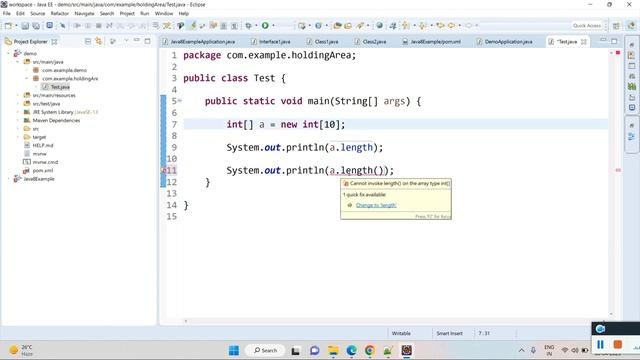Screen dimensions: 640x360
Task: Open the Window menu
Action: 164,13
